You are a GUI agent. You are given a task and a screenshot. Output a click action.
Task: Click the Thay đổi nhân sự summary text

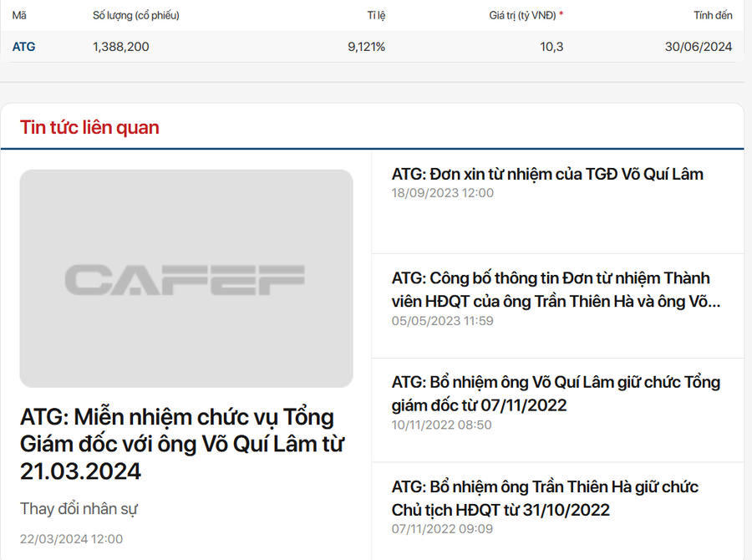coord(79,509)
